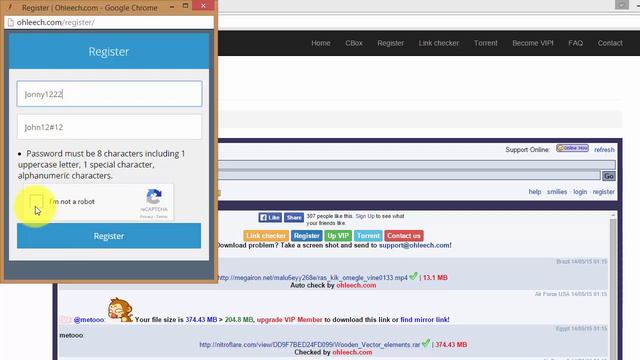Click the Facebook Like button
The height and width of the screenshot is (360, 640).
tap(270, 218)
